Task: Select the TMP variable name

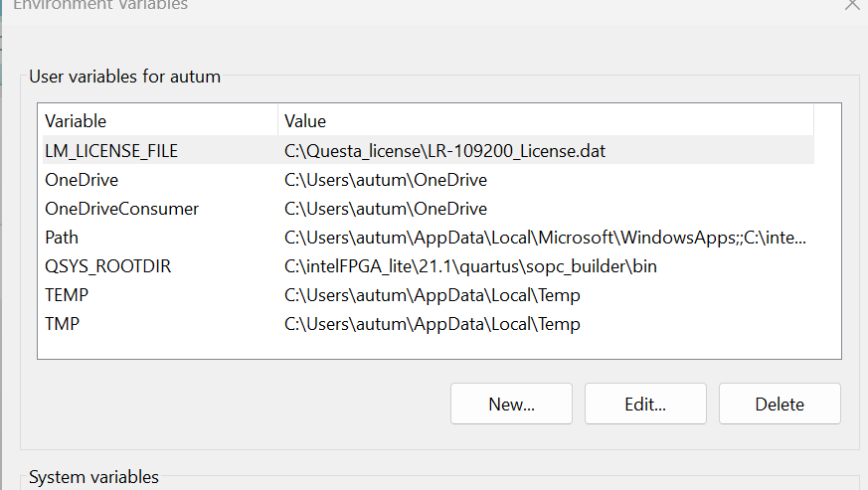Action: click(x=62, y=324)
